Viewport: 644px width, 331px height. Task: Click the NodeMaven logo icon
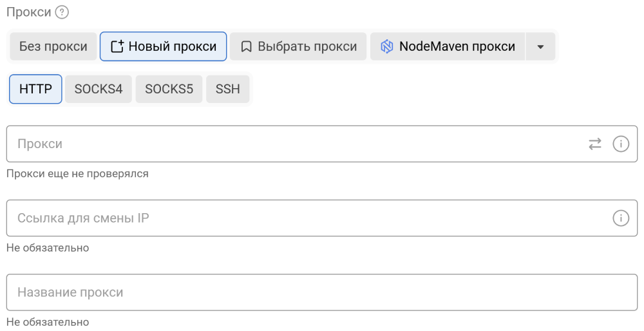pos(386,46)
